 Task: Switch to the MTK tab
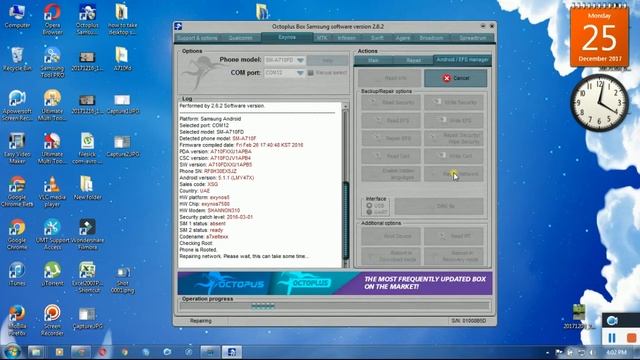tap(322, 38)
